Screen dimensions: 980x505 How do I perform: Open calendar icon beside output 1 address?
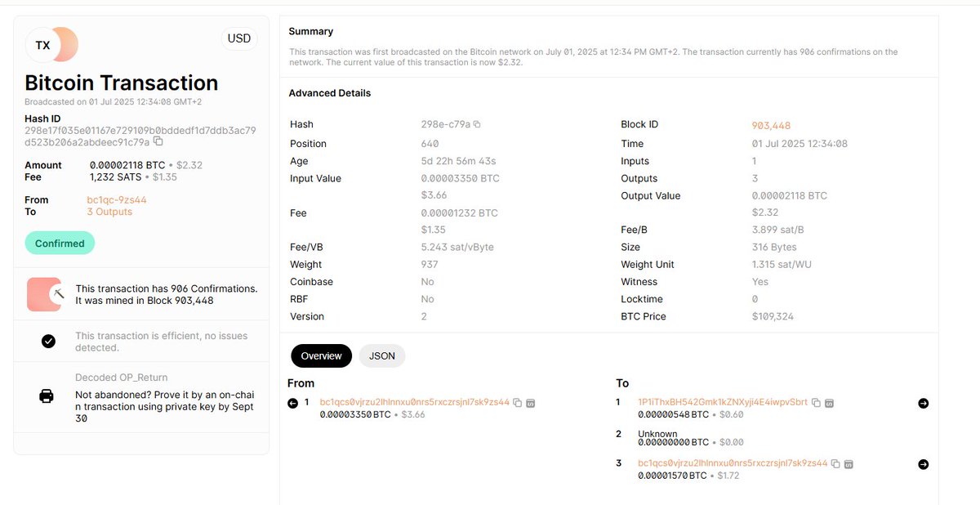coord(829,403)
